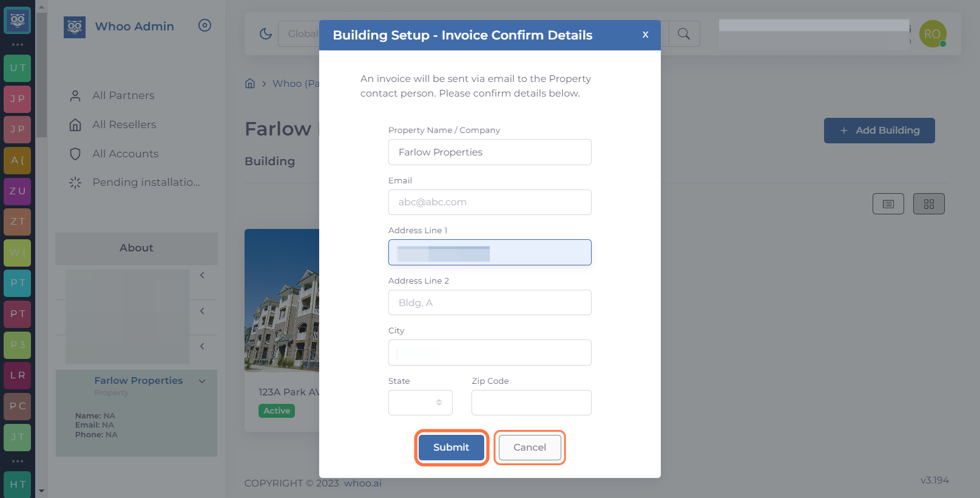Click the building photo thumbnail

(x=282, y=301)
